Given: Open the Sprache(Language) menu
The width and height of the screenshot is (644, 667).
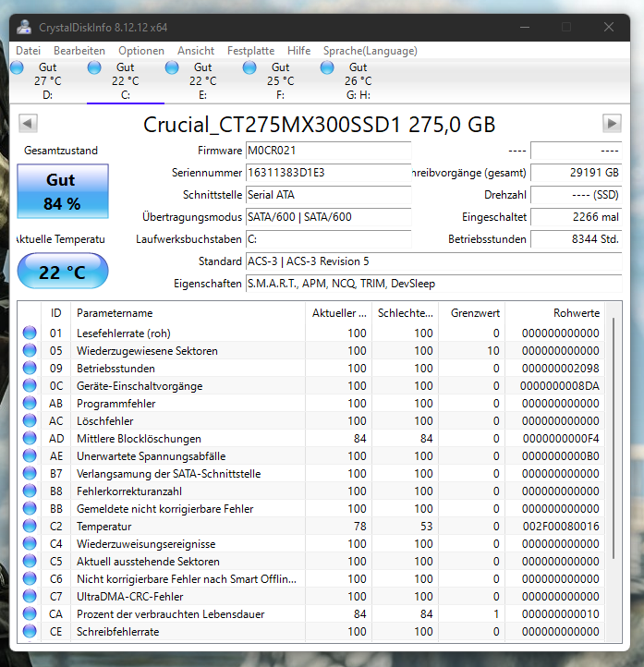Looking at the screenshot, I should tap(371, 51).
